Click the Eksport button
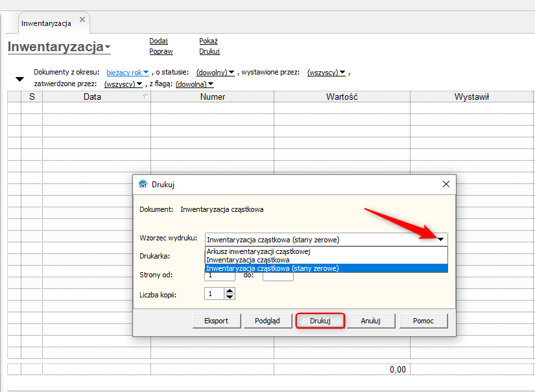The height and width of the screenshot is (392, 535). click(217, 321)
